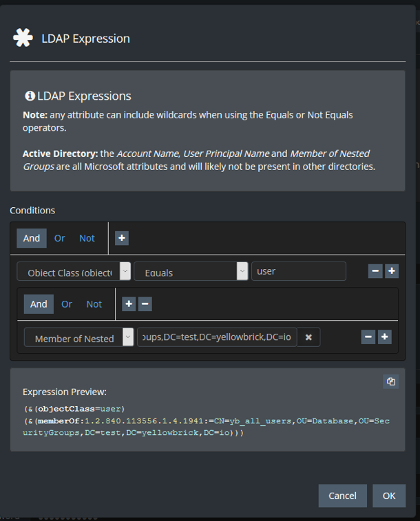Image resolution: width=420 pixels, height=521 pixels.
Task: Add a condition inside the nested group
Action: point(129,304)
